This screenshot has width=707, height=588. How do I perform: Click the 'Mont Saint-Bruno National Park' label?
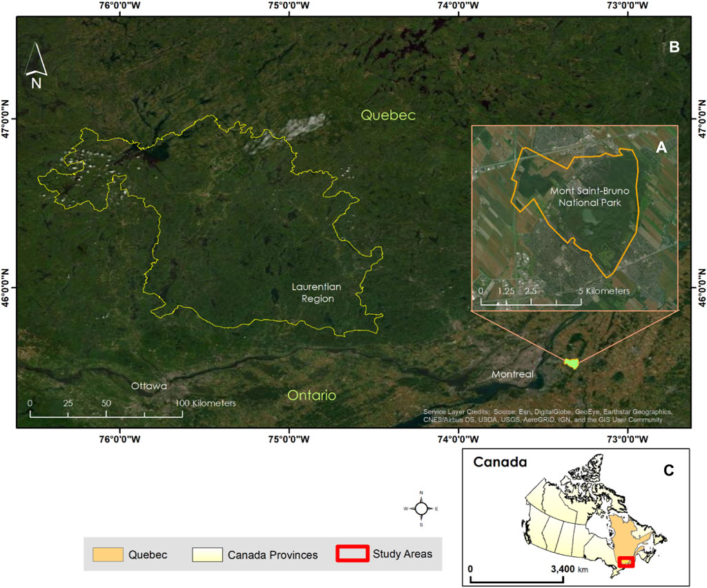tap(590, 197)
